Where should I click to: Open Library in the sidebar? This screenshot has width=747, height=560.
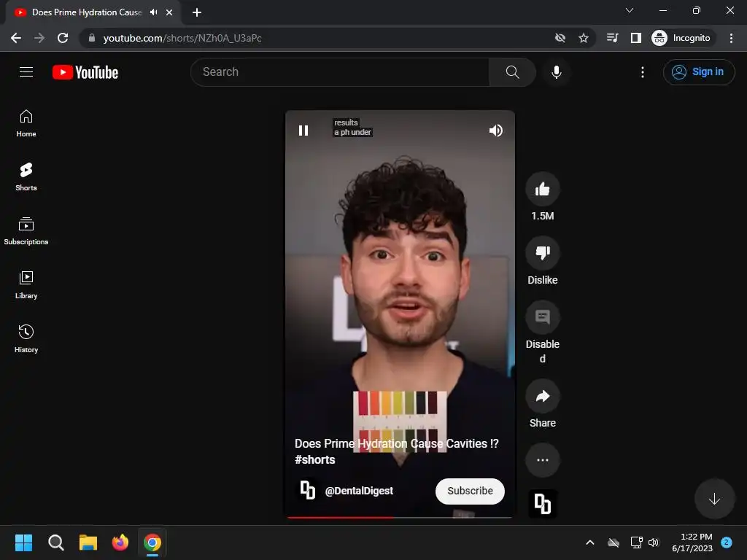pos(26,285)
